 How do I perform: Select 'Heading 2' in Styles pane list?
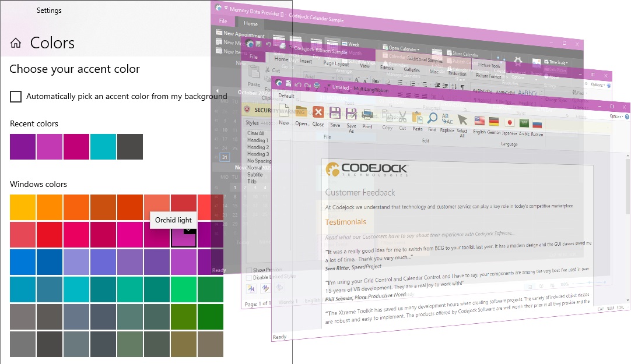(x=258, y=147)
